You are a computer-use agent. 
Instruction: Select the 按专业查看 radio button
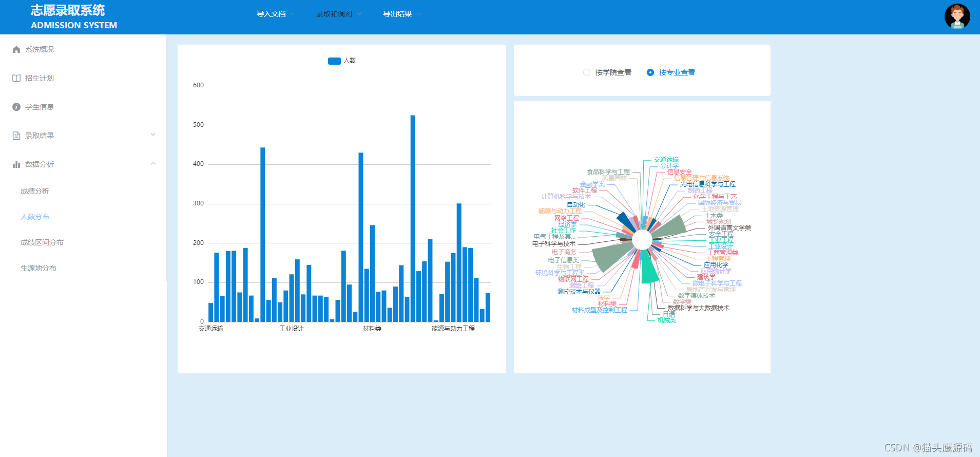tap(650, 72)
